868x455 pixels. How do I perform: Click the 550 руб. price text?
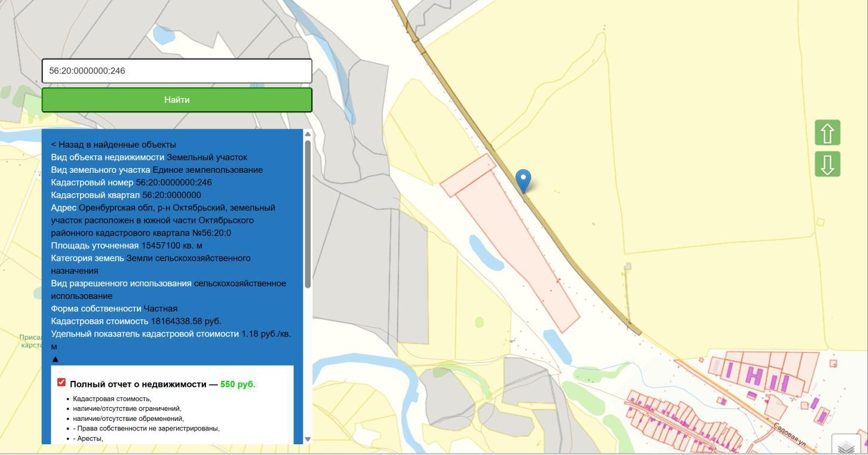pos(238,384)
